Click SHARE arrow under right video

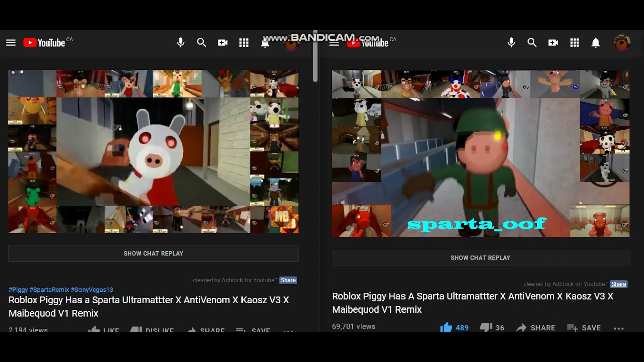(x=536, y=328)
